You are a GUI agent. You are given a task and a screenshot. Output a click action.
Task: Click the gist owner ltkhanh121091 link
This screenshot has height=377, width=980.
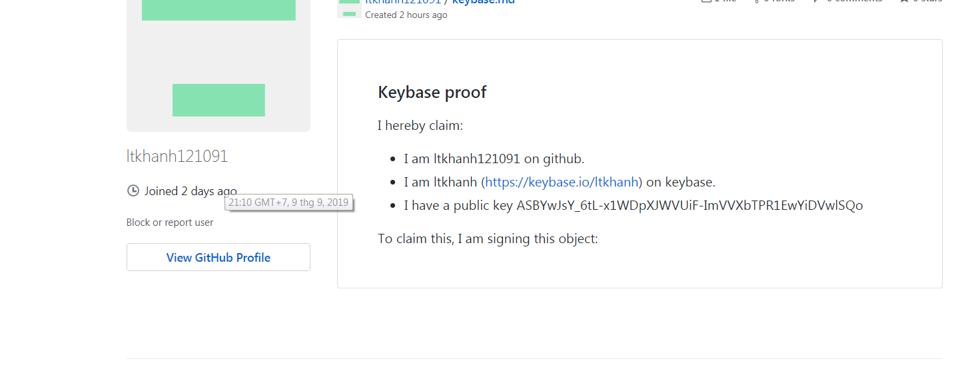coord(403,2)
